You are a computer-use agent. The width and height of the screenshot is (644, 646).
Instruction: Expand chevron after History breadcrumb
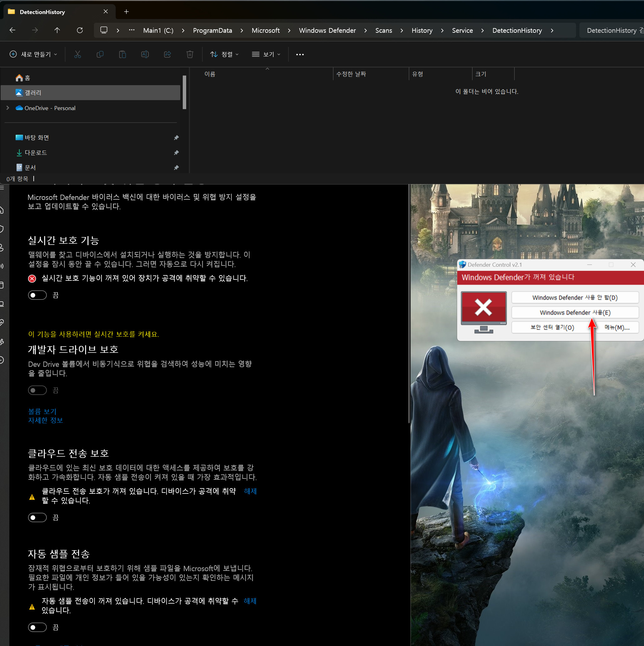442,31
